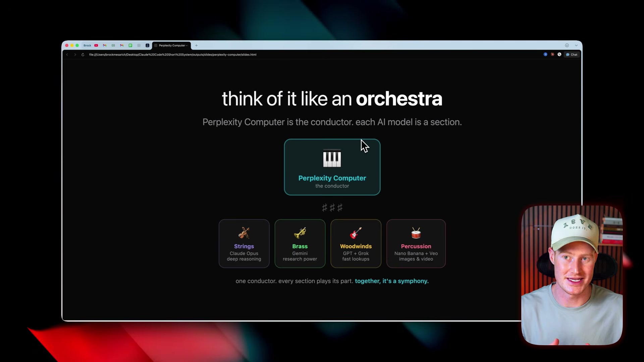Open a new browser tab with the plus icon

tap(197, 46)
